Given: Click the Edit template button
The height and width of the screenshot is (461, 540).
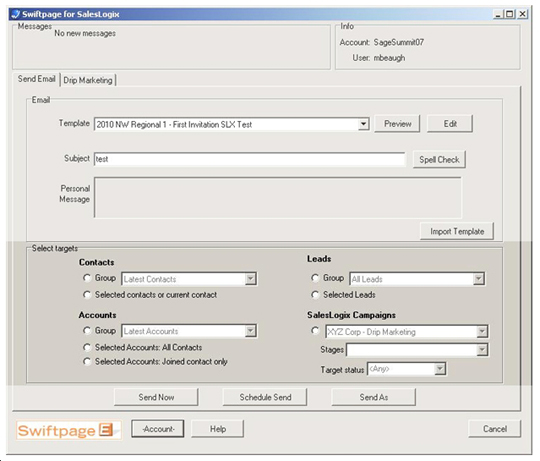Looking at the screenshot, I should pos(450,124).
